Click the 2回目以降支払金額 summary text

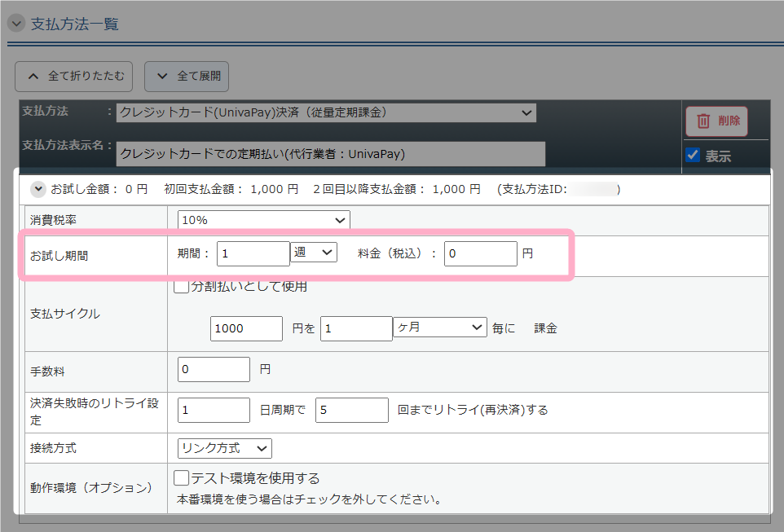[x=397, y=189]
